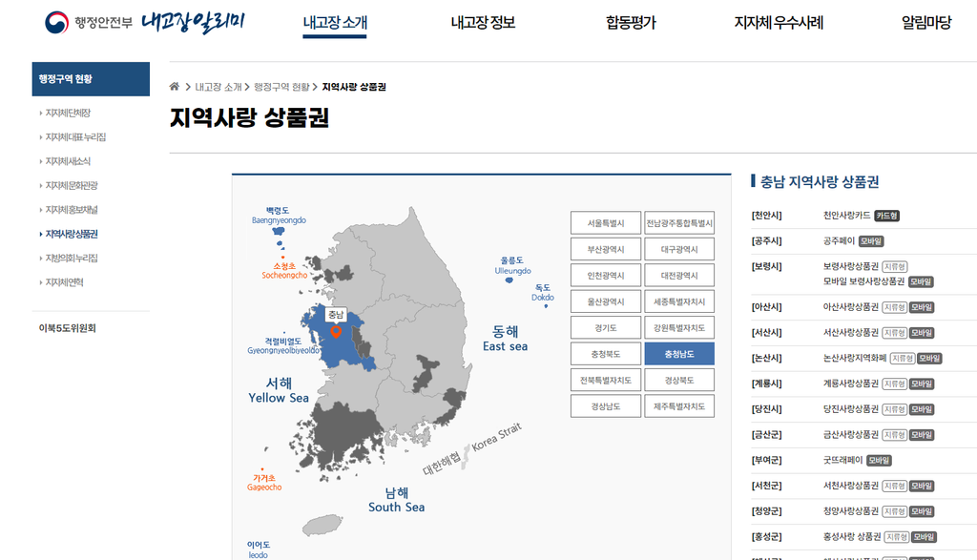Open the 지자체 우수사례 top menu
Image resolution: width=977 pixels, height=560 pixels.
point(779,23)
